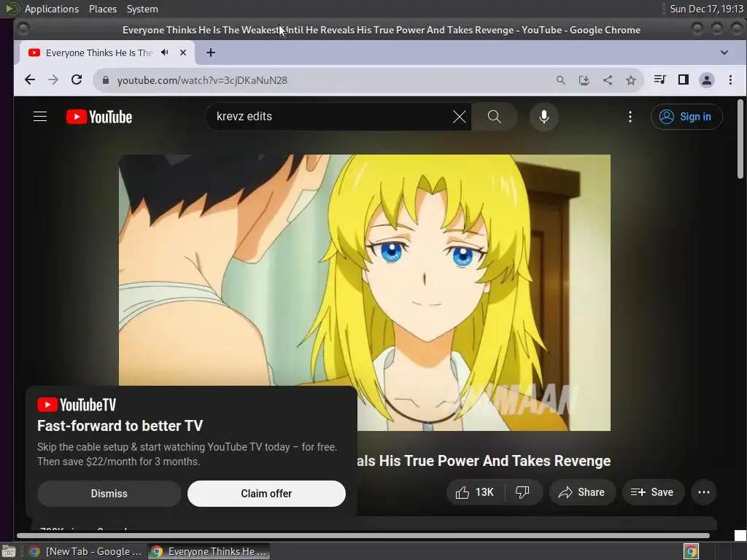Screen dimensions: 747x560
Task: Share this page via address bar icon
Action: pos(608,80)
